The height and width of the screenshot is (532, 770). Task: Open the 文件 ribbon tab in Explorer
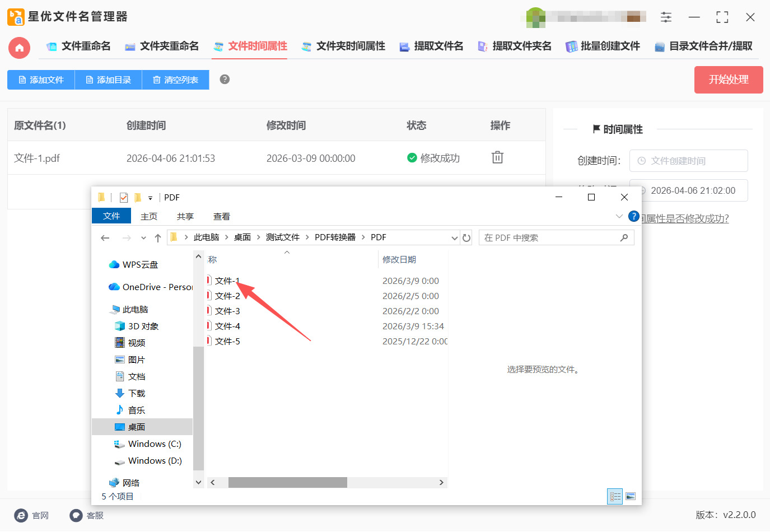click(x=111, y=216)
